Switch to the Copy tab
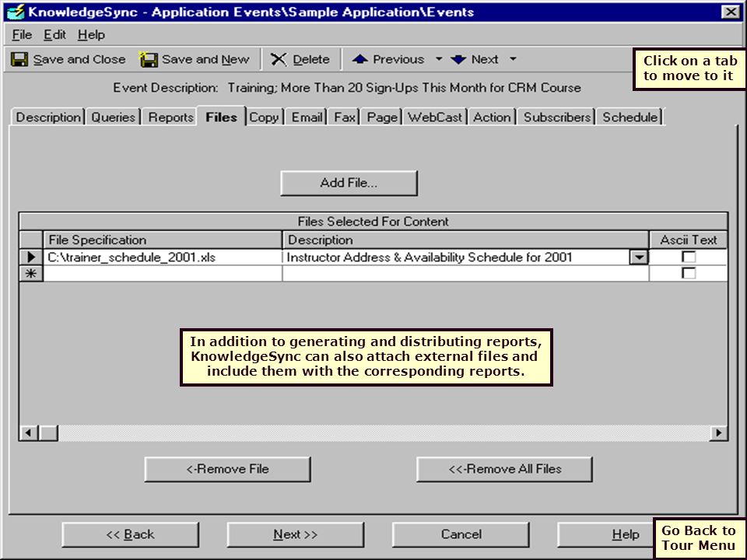Screen dimensions: 747x560 pyautogui.click(x=264, y=117)
